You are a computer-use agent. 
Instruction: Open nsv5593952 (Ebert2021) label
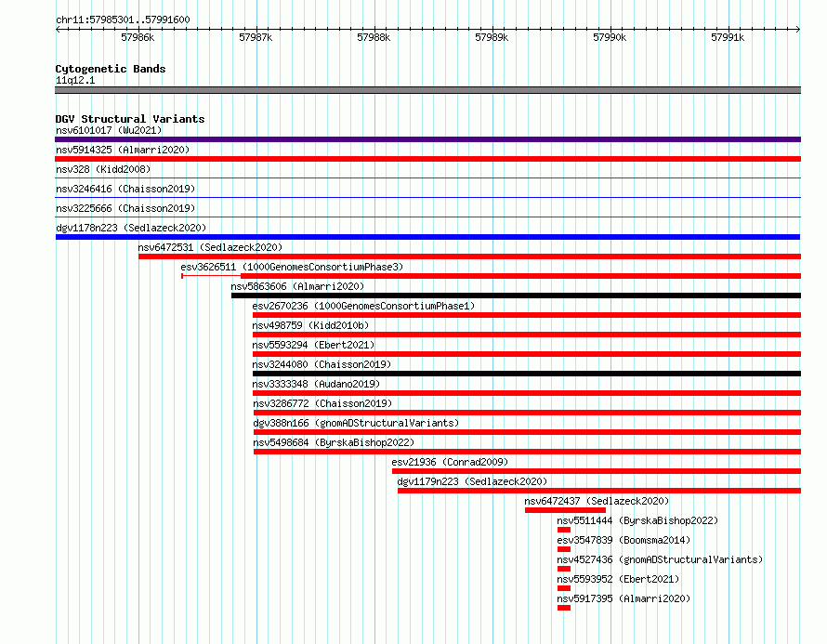coord(618,579)
